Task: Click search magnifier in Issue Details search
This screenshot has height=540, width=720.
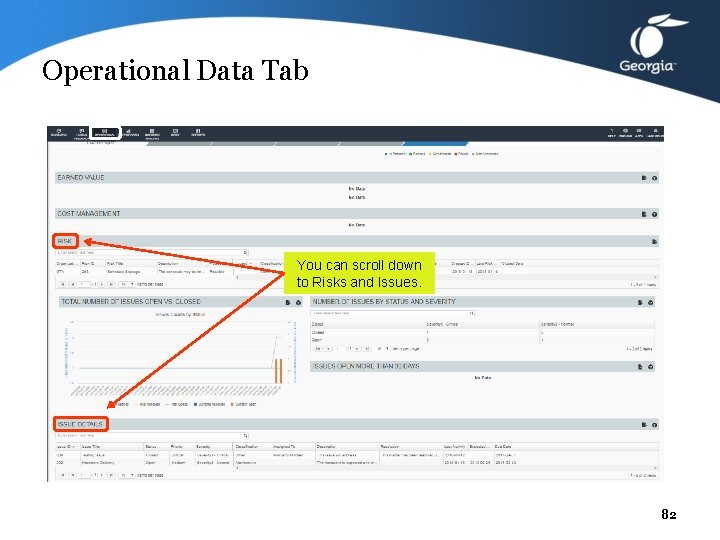Action: click(246, 435)
